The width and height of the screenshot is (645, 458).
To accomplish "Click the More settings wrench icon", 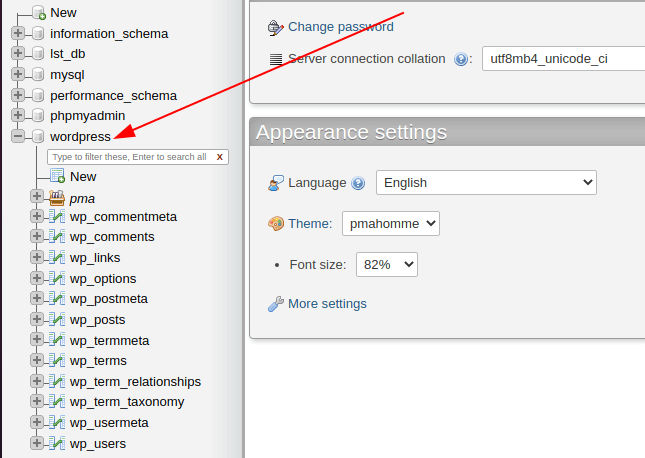I will (276, 304).
